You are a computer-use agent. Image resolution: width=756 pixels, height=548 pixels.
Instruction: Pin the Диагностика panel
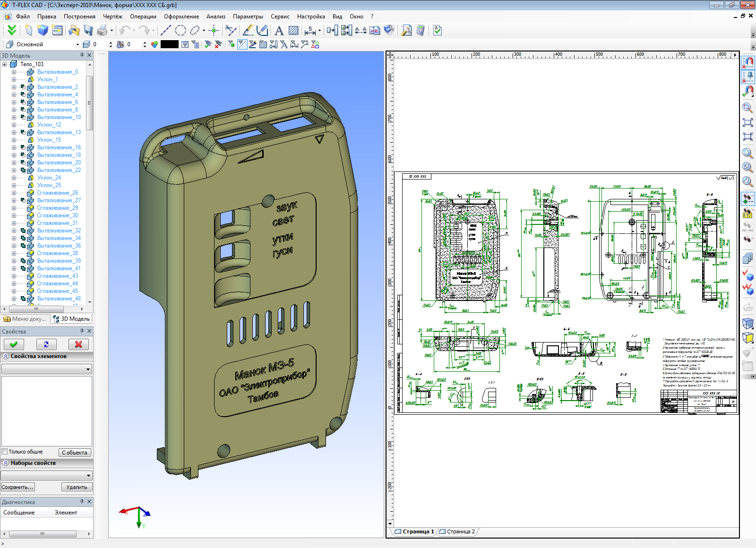point(82,502)
